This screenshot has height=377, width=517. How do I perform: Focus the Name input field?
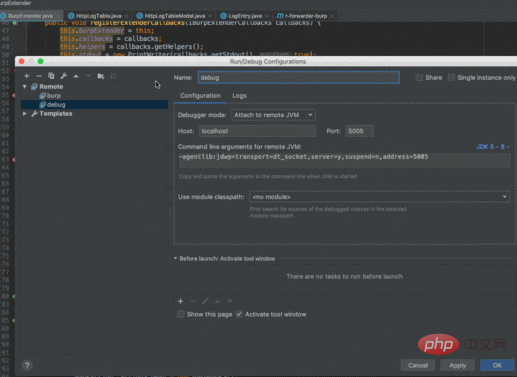(299, 78)
